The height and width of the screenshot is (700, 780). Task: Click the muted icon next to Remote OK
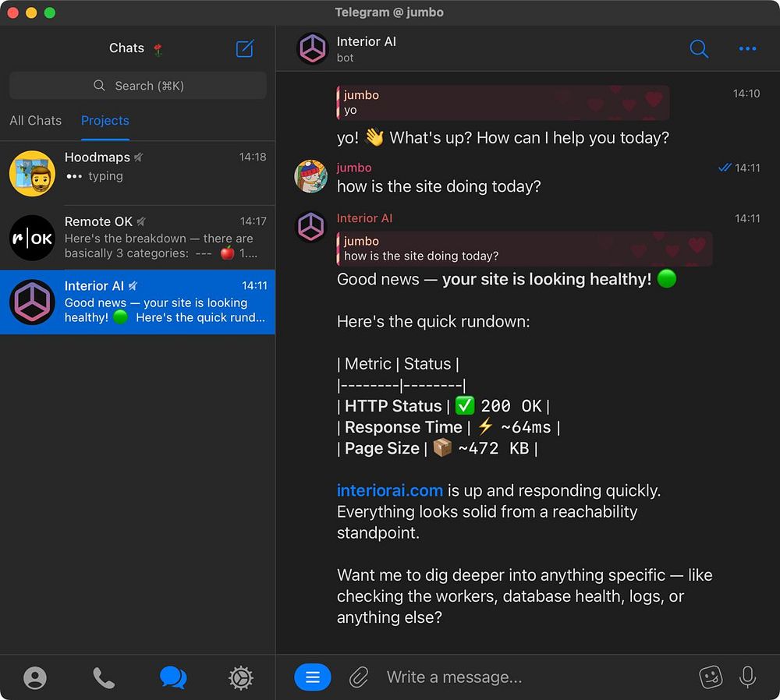(140, 221)
